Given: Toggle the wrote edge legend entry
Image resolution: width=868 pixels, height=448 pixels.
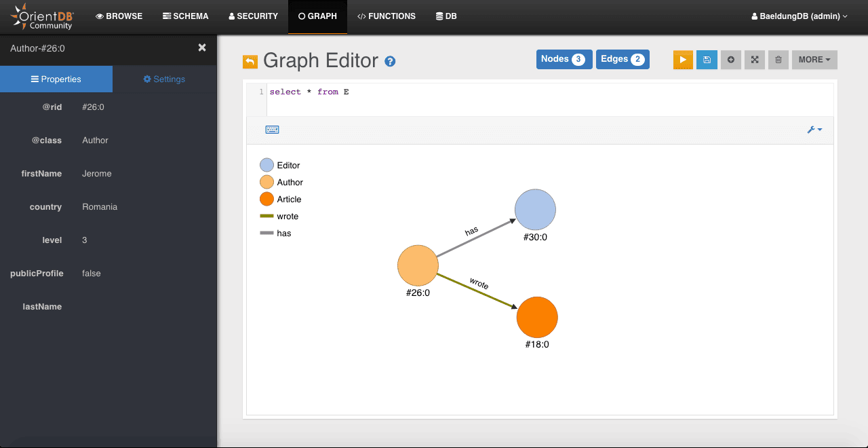Looking at the screenshot, I should (279, 216).
